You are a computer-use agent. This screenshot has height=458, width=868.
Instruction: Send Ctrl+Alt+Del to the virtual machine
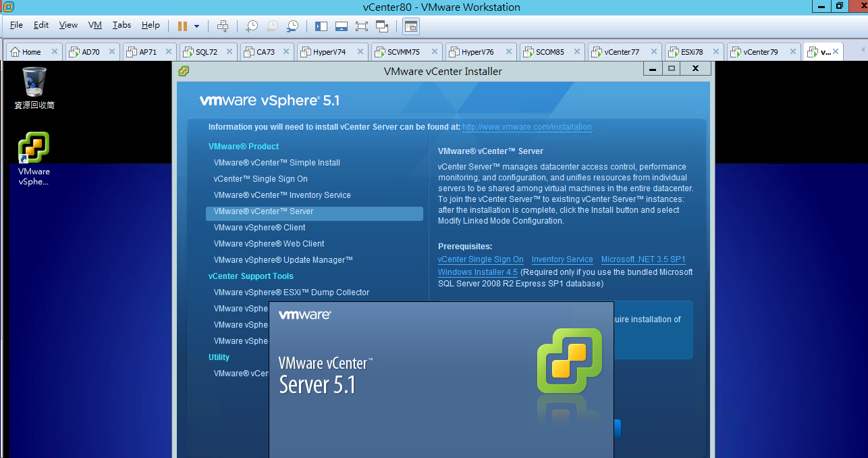[223, 26]
